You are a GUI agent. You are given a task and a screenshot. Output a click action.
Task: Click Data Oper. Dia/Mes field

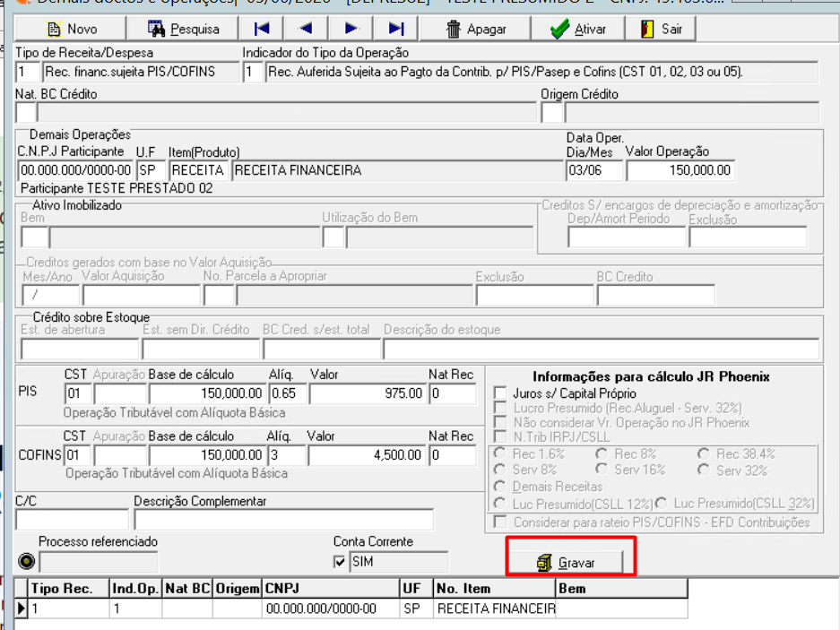click(x=594, y=170)
